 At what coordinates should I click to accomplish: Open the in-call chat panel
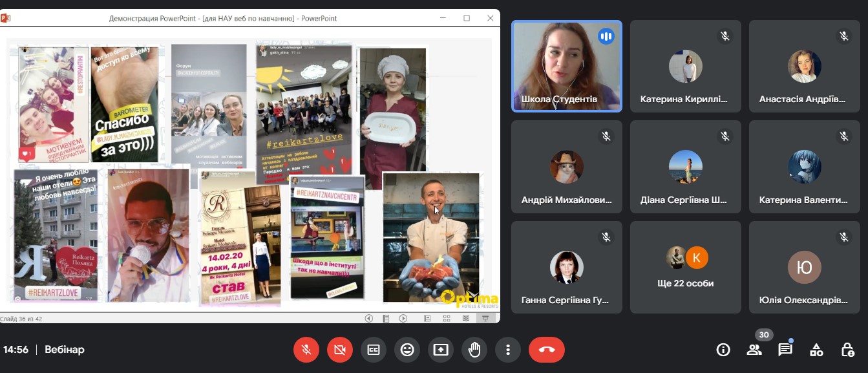785,350
